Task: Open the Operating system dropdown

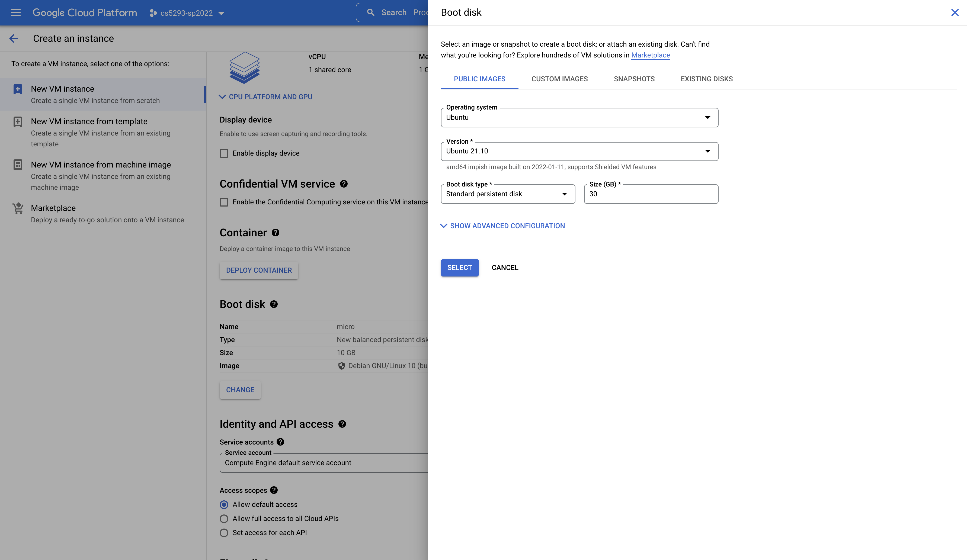Action: (x=579, y=118)
